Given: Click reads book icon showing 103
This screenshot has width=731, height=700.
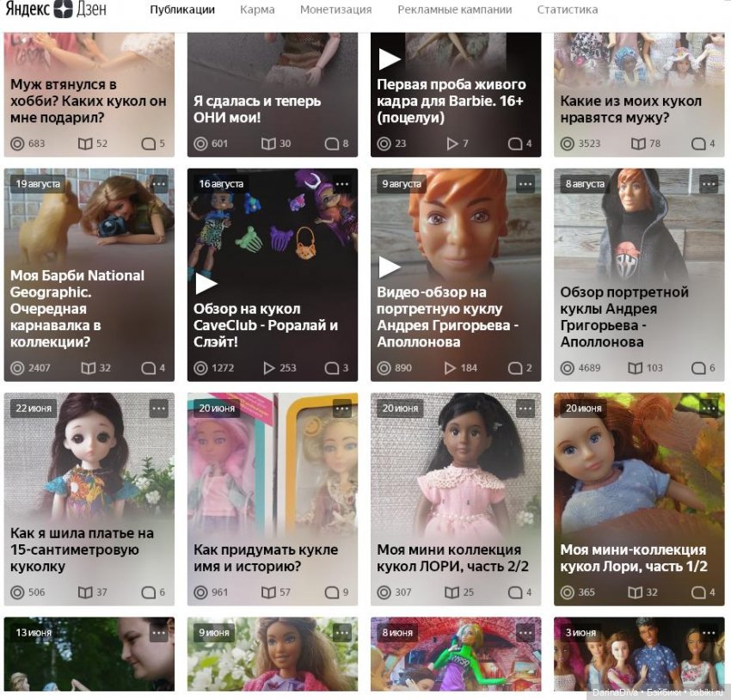Looking at the screenshot, I should [x=635, y=368].
